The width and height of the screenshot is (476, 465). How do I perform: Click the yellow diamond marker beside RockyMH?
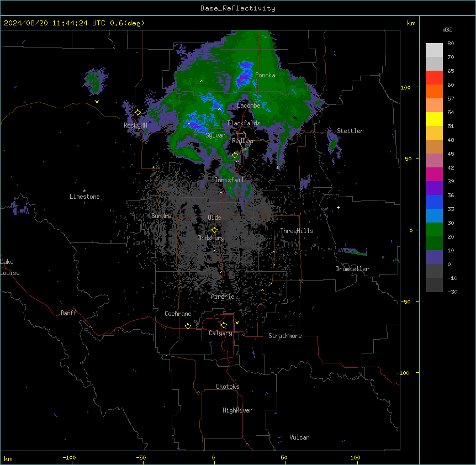pos(137,113)
